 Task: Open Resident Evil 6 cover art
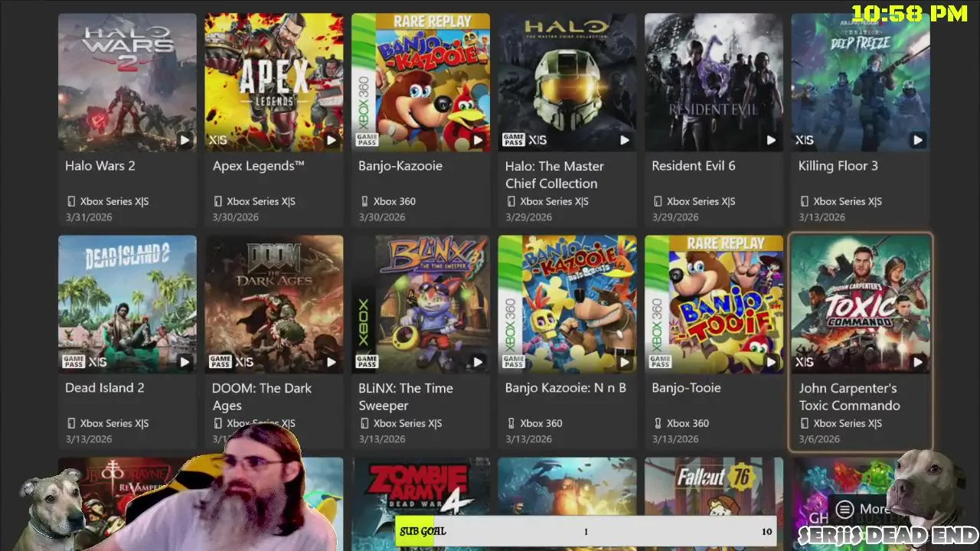tap(714, 82)
